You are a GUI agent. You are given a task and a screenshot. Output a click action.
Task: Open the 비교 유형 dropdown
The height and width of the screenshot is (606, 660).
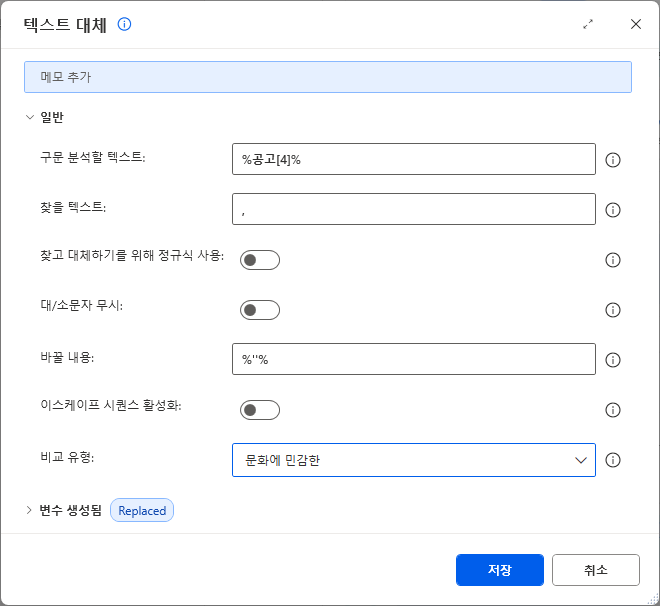pos(414,460)
